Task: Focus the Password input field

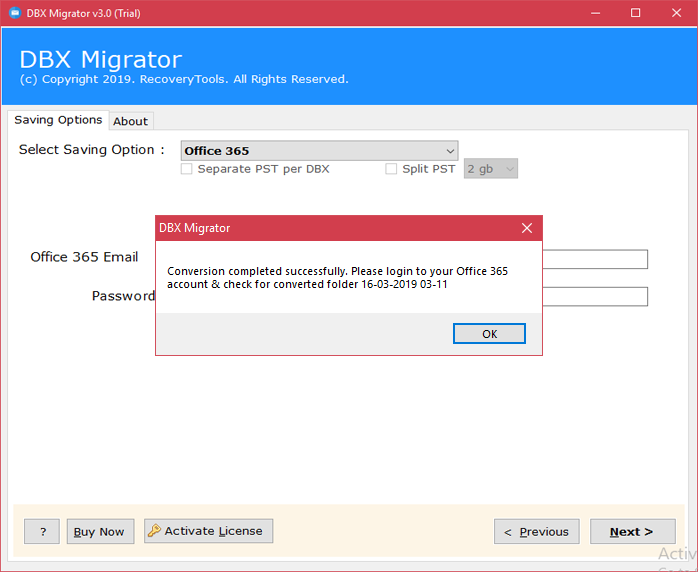Action: [x=595, y=296]
